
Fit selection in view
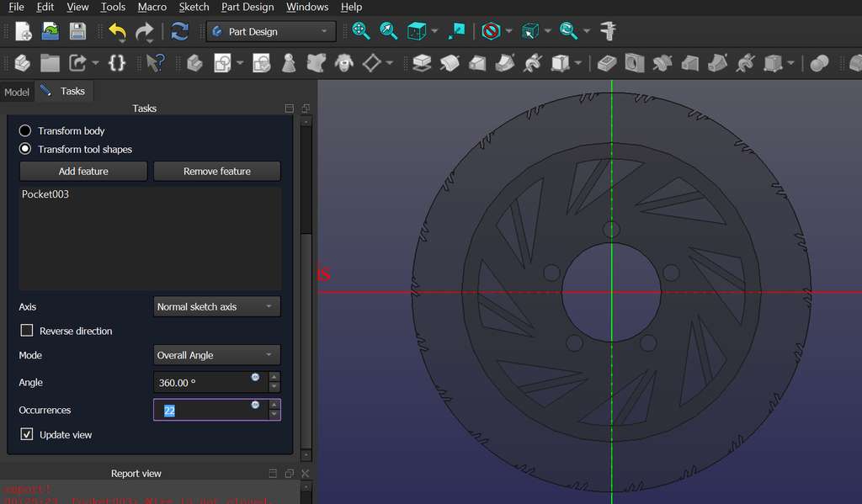pyautogui.click(x=389, y=31)
